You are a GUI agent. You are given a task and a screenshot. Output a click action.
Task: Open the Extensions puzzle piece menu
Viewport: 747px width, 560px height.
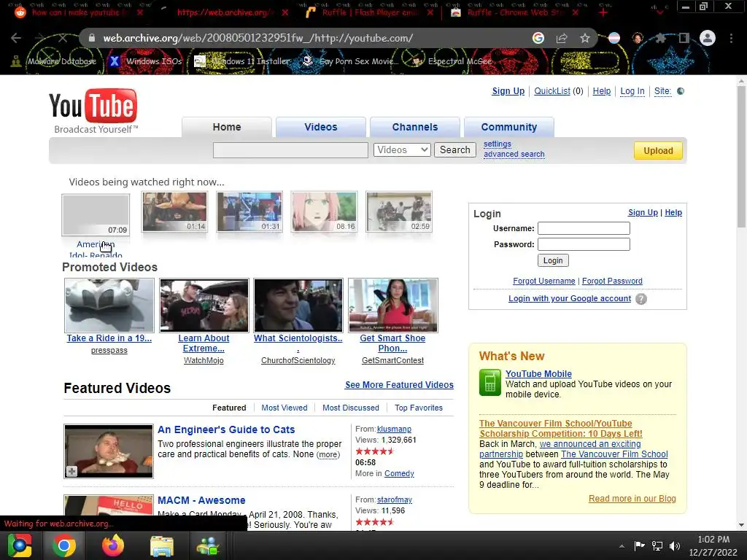point(660,38)
